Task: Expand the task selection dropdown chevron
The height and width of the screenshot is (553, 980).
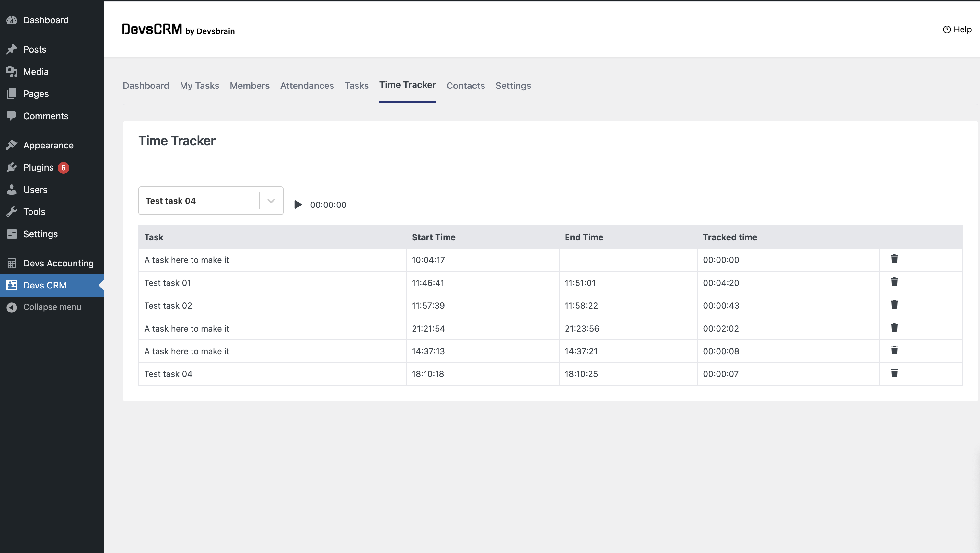Action: coord(271,201)
